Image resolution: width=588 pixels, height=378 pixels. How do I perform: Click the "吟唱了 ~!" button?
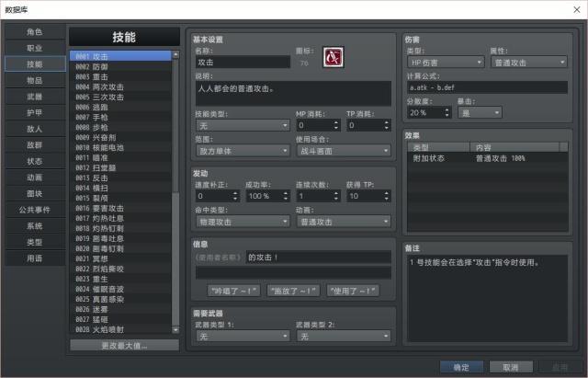pos(233,291)
